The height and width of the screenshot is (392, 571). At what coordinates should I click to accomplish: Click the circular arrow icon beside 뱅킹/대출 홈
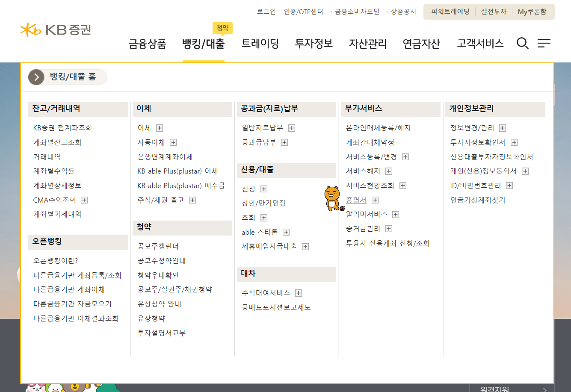point(36,77)
